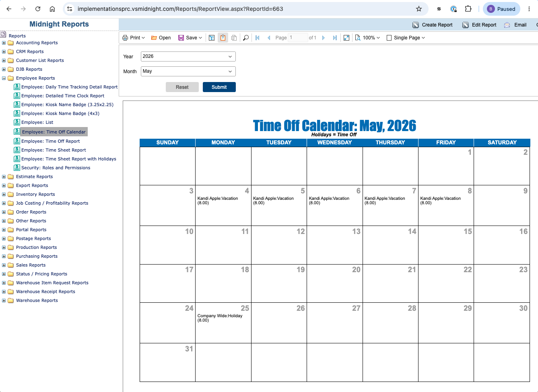Image resolution: width=538 pixels, height=392 pixels.
Task: Click the Submit button
Action: click(x=219, y=87)
